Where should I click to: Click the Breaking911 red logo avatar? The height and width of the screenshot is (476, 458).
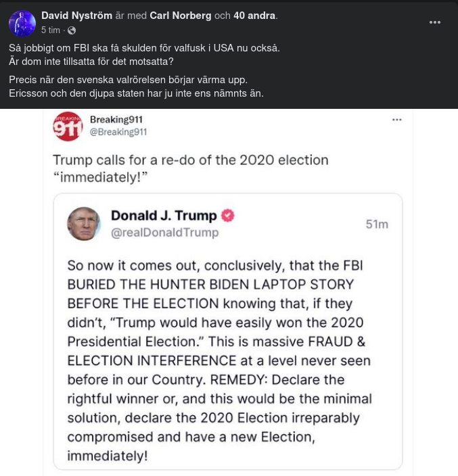pyautogui.click(x=68, y=126)
